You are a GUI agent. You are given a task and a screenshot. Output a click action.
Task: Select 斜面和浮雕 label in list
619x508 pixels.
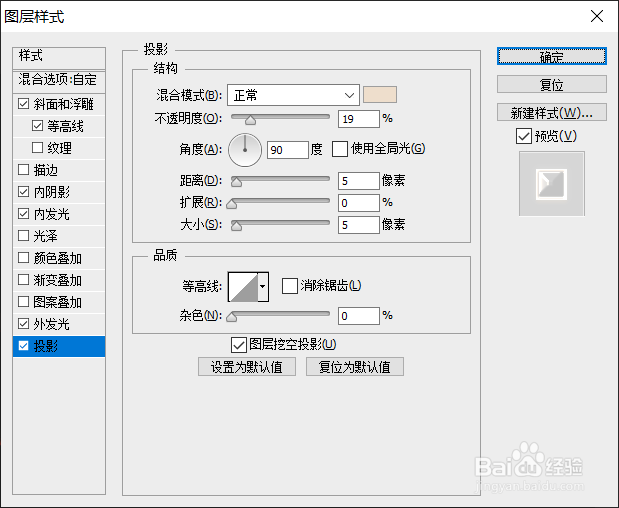(x=63, y=104)
